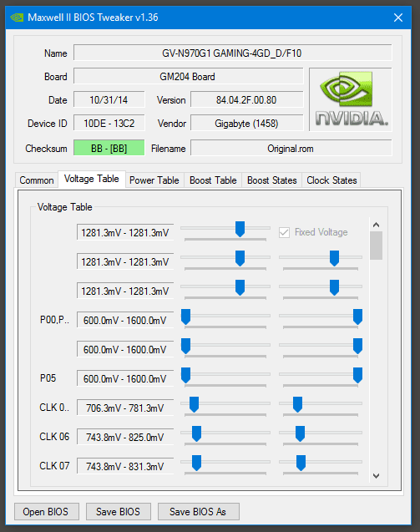Screen dimensions: 420x532
Task: Click the green Checksum field BB - [BB]
Action: coord(109,149)
